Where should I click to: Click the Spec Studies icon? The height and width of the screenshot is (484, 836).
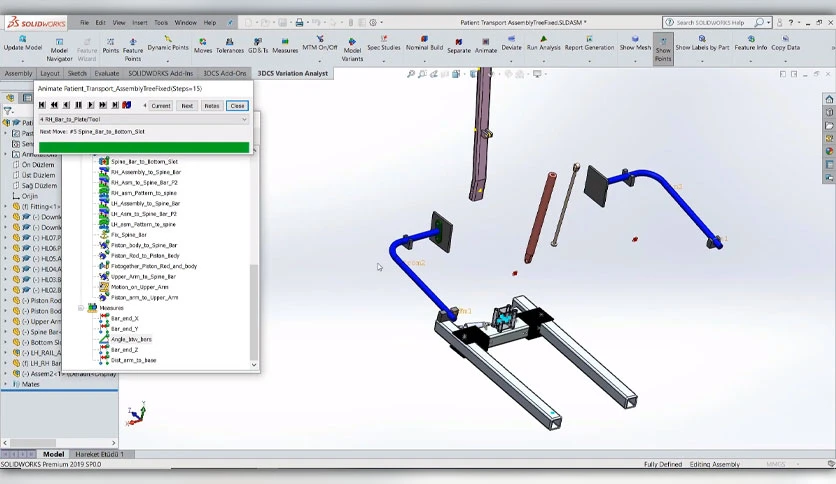(x=384, y=38)
